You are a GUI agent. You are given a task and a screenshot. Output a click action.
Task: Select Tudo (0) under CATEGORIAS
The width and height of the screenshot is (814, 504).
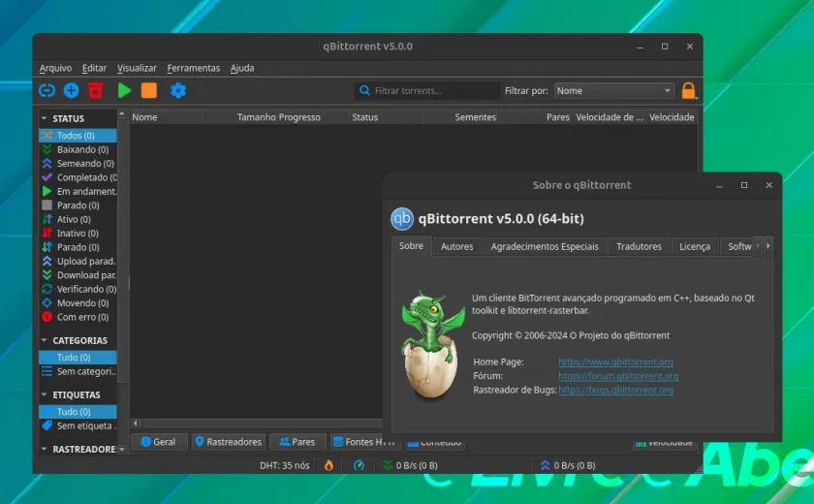tap(78, 357)
